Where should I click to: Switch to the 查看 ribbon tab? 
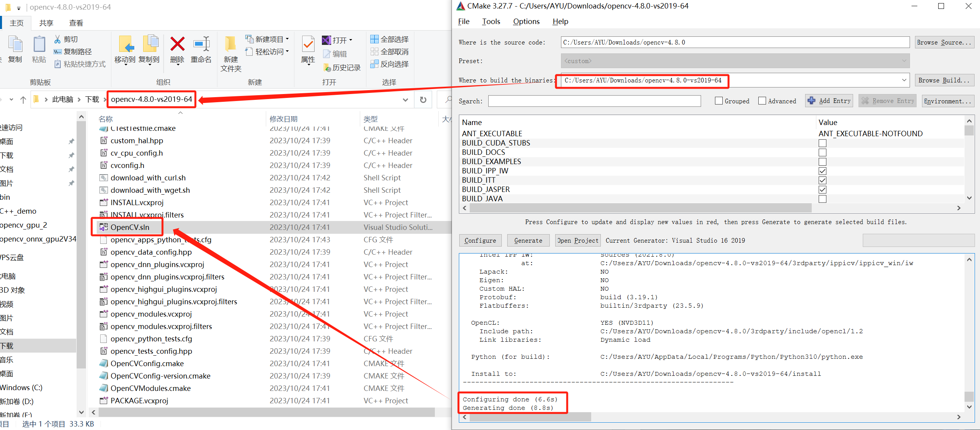76,23
